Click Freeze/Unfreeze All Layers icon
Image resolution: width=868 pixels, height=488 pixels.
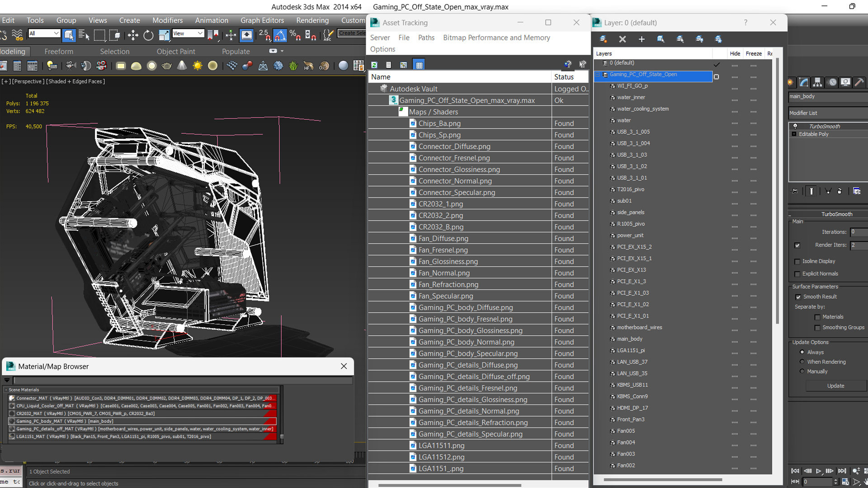tap(718, 39)
